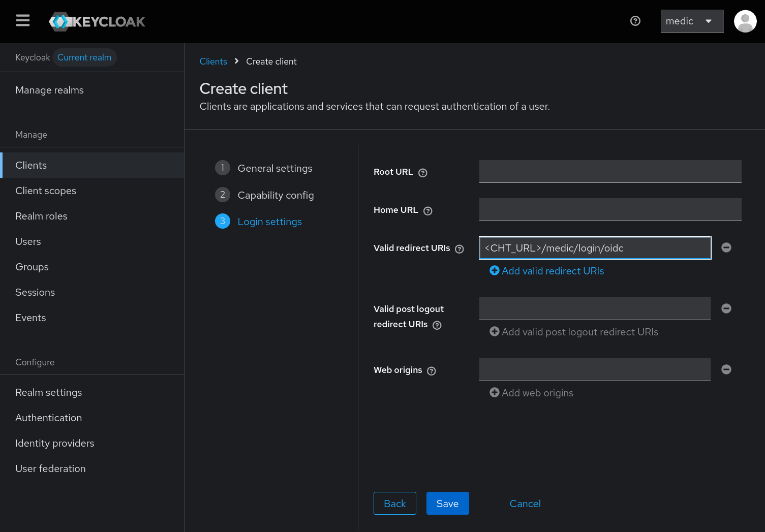This screenshot has height=532, width=765.
Task: Click Add valid post logout redirect URIs
Action: pyautogui.click(x=573, y=332)
